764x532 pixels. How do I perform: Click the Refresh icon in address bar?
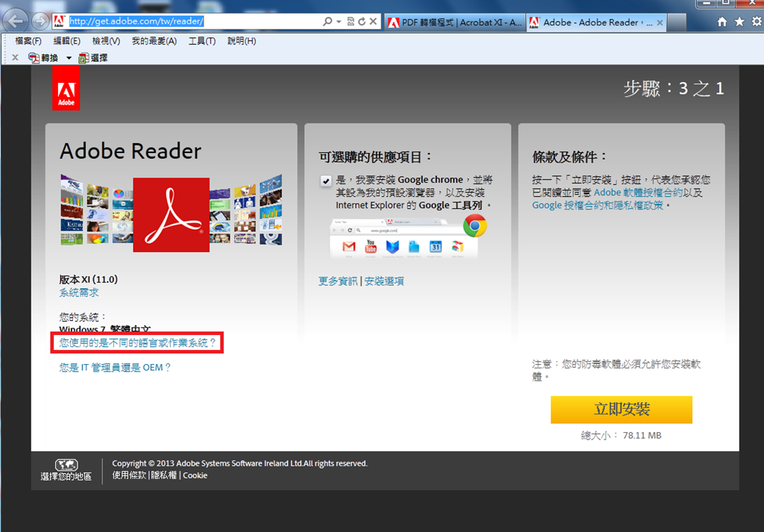click(x=362, y=22)
